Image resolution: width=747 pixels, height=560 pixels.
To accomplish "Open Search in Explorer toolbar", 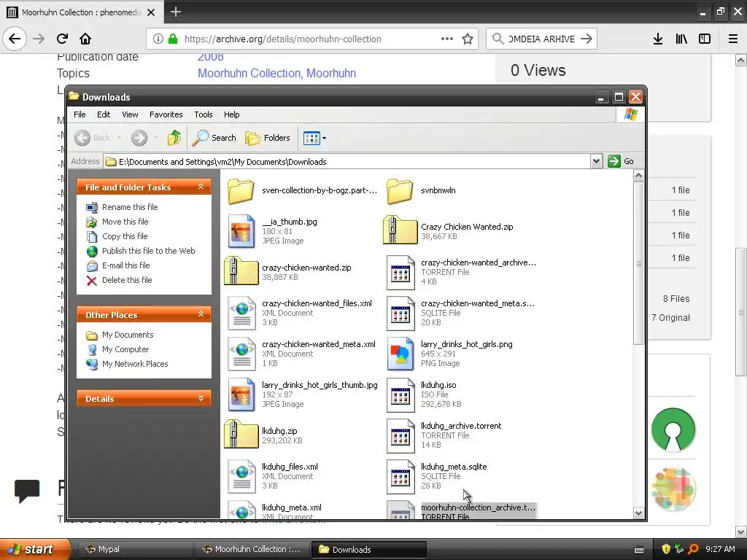I will tap(214, 138).
